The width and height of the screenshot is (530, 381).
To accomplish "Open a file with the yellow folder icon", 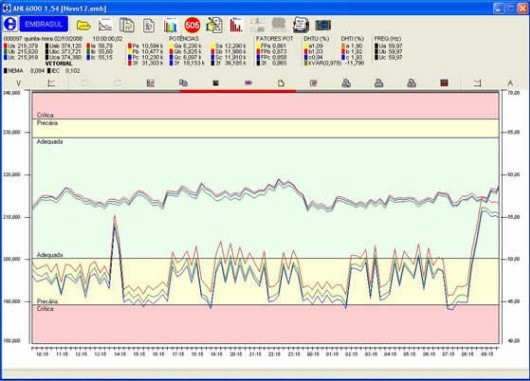I will (x=83, y=25).
